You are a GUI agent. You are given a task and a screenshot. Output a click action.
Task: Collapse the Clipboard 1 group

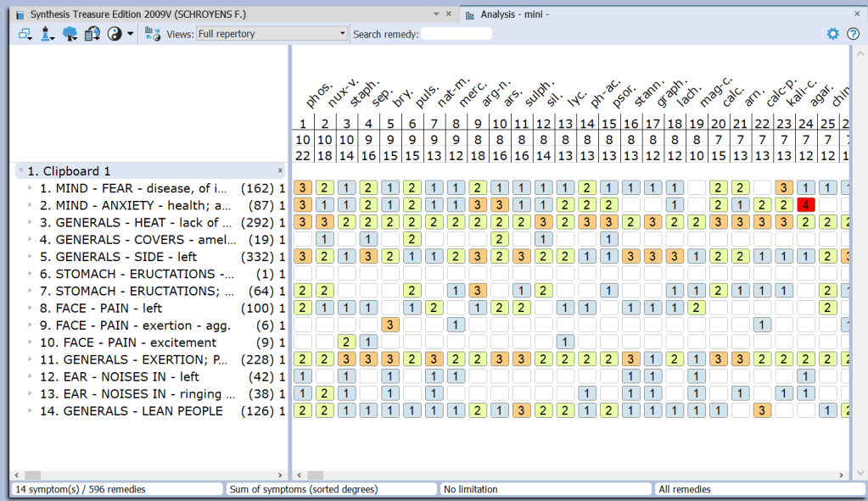click(x=20, y=171)
